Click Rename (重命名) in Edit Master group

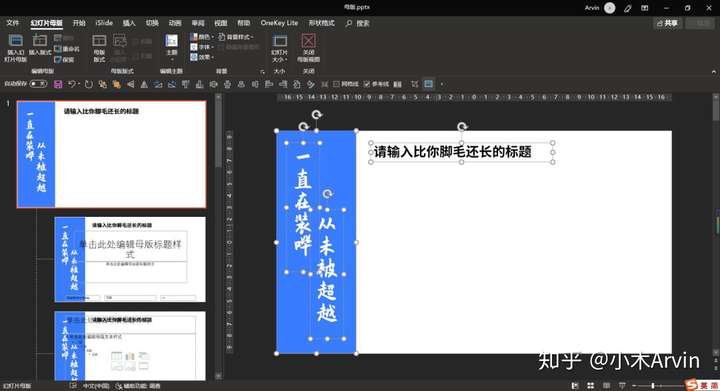click(67, 49)
